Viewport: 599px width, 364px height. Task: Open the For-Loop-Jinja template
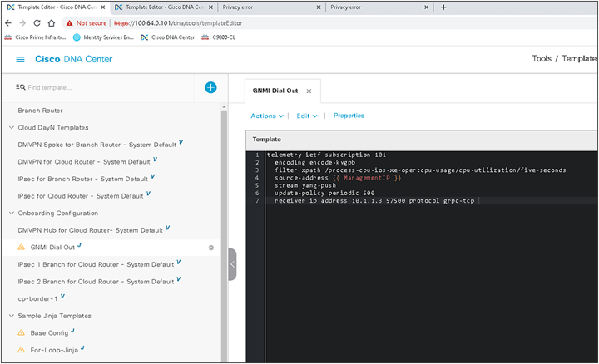click(x=54, y=350)
